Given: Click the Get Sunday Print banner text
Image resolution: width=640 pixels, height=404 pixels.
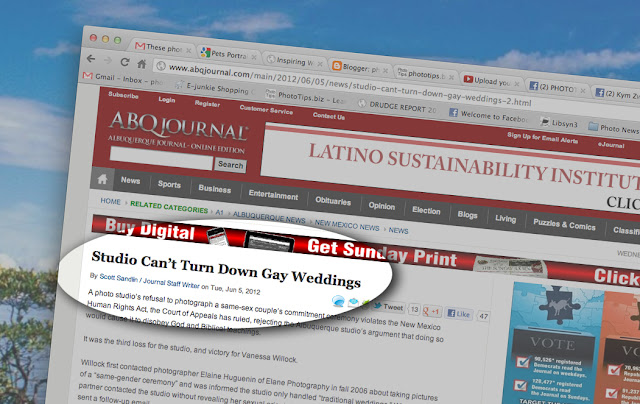Looking at the screenshot, I should [382, 253].
